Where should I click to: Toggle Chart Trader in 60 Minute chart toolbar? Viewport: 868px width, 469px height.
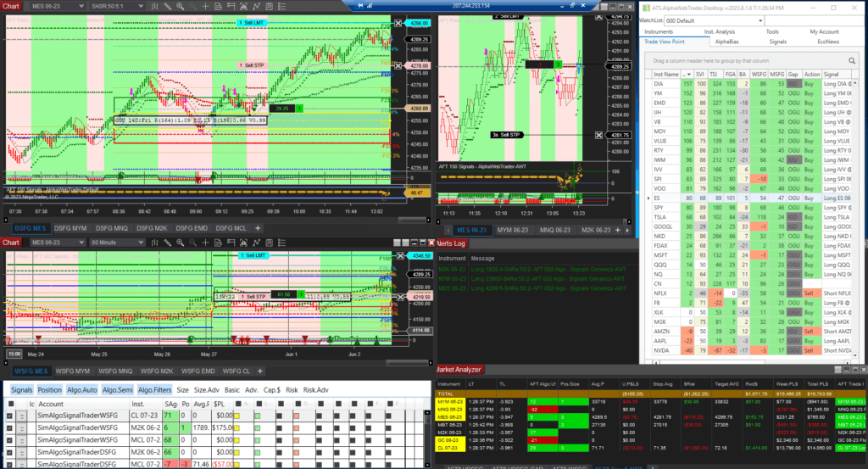click(231, 243)
